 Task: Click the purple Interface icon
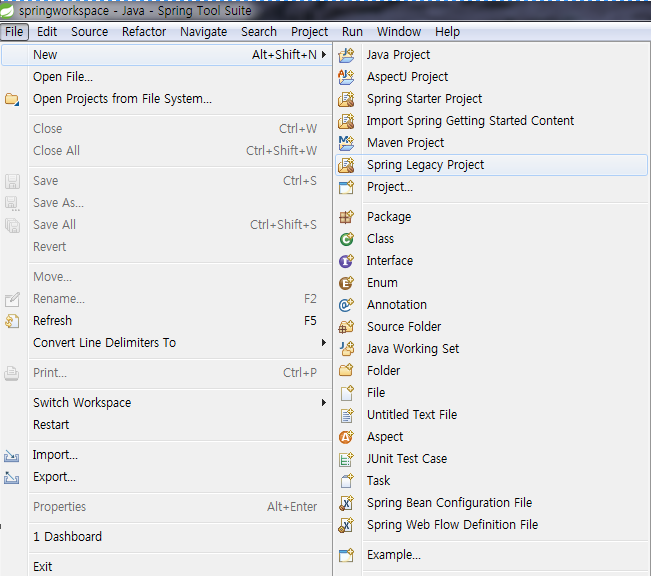[346, 261]
